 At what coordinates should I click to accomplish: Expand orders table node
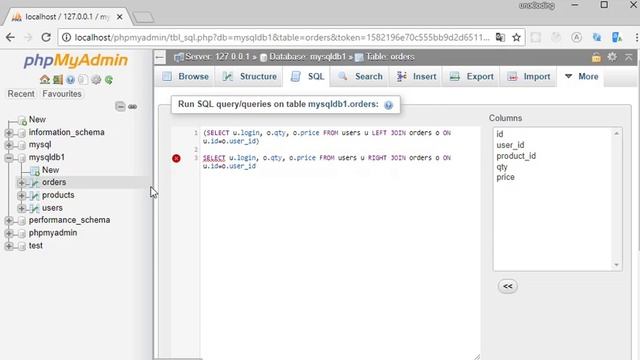21,183
